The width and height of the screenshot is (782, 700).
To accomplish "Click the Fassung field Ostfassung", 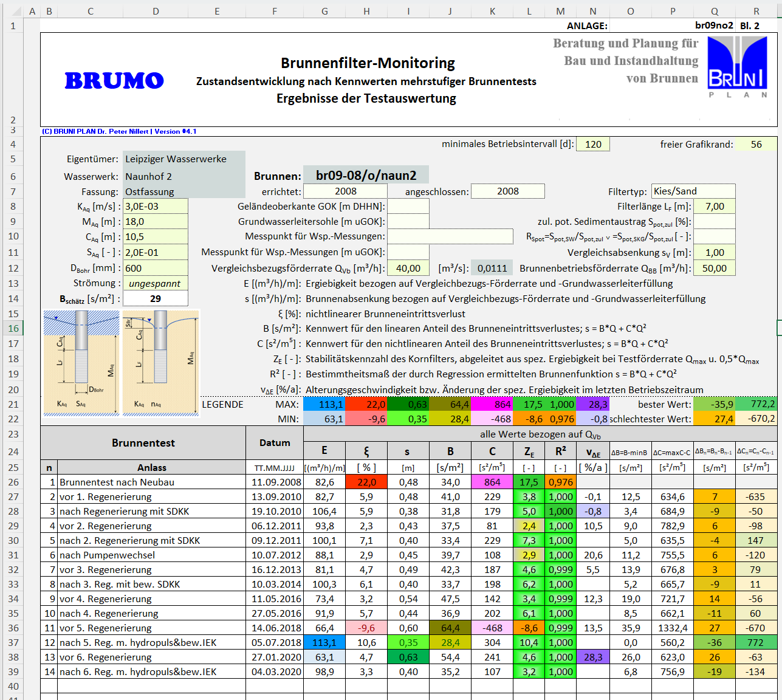I will point(184,191).
